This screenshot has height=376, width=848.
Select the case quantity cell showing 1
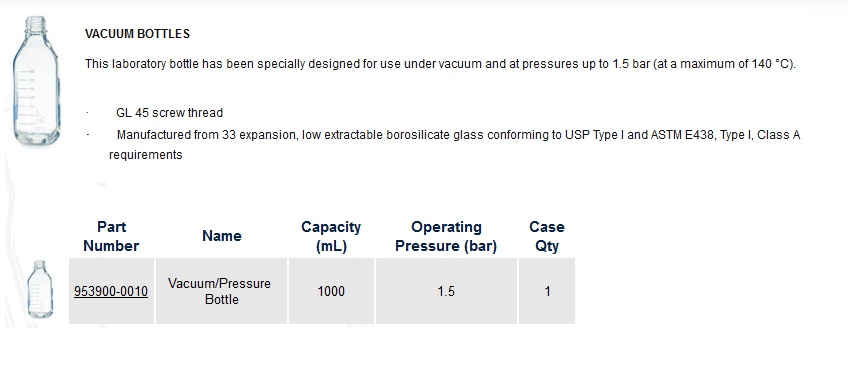547,291
